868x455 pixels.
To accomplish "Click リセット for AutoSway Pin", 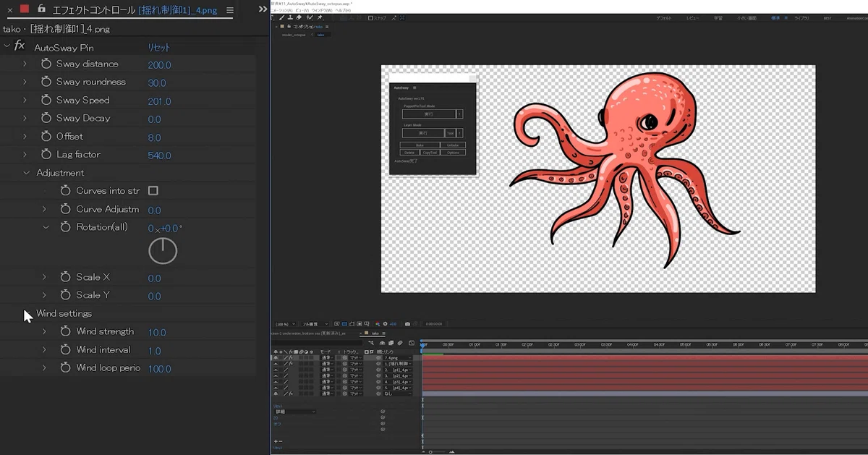I will 159,47.
